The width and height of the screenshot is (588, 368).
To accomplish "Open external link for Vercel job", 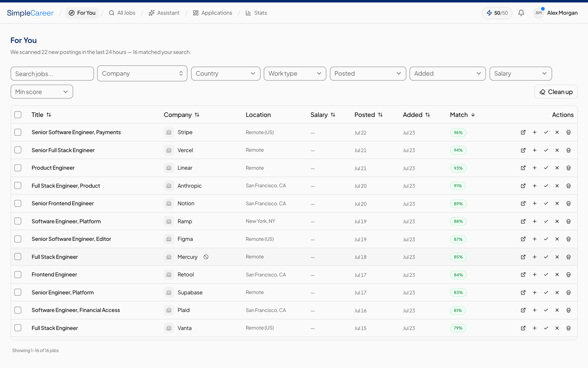I will click(523, 150).
